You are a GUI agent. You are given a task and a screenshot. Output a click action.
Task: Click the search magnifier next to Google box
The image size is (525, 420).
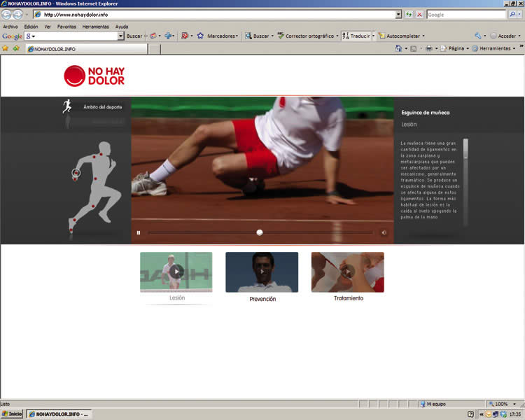pos(512,15)
